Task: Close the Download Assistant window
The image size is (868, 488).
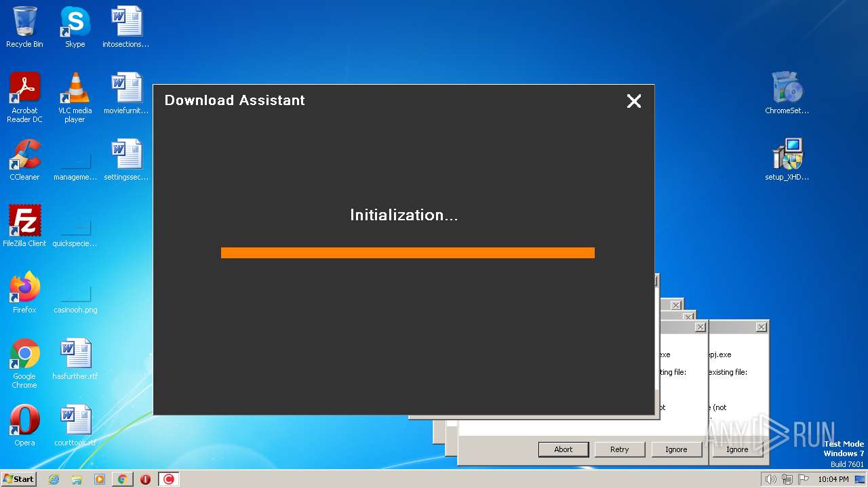Action: (634, 101)
